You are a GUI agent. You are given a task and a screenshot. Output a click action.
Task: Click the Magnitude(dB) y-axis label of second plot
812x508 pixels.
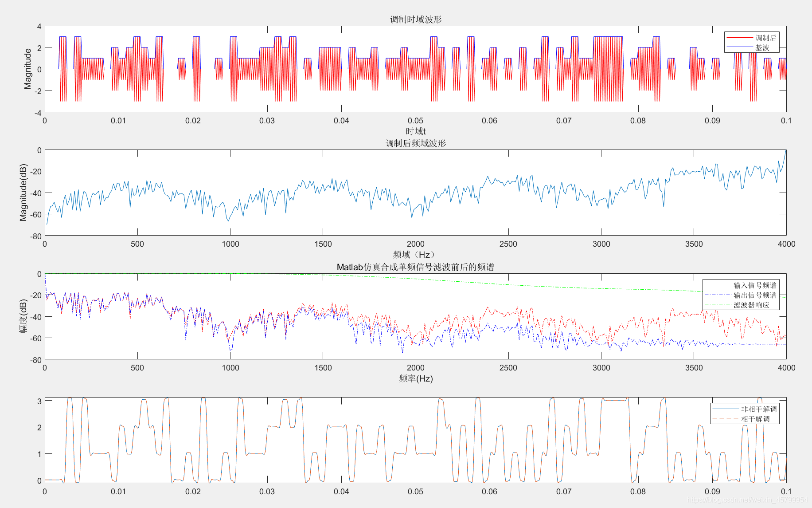(x=23, y=192)
